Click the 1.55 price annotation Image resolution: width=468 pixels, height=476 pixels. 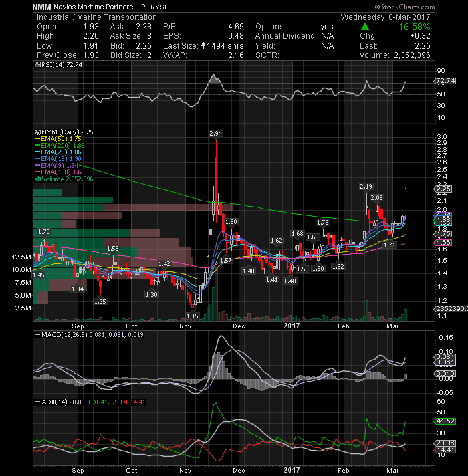(112, 249)
